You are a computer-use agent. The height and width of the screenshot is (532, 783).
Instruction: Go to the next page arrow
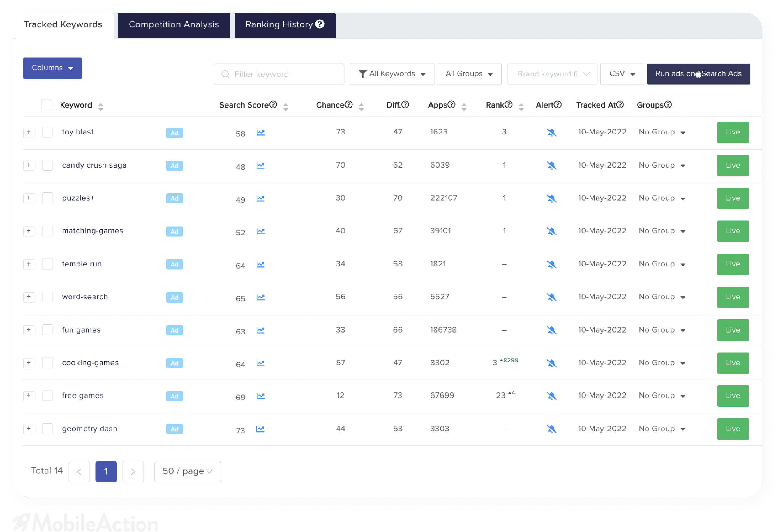tap(133, 471)
